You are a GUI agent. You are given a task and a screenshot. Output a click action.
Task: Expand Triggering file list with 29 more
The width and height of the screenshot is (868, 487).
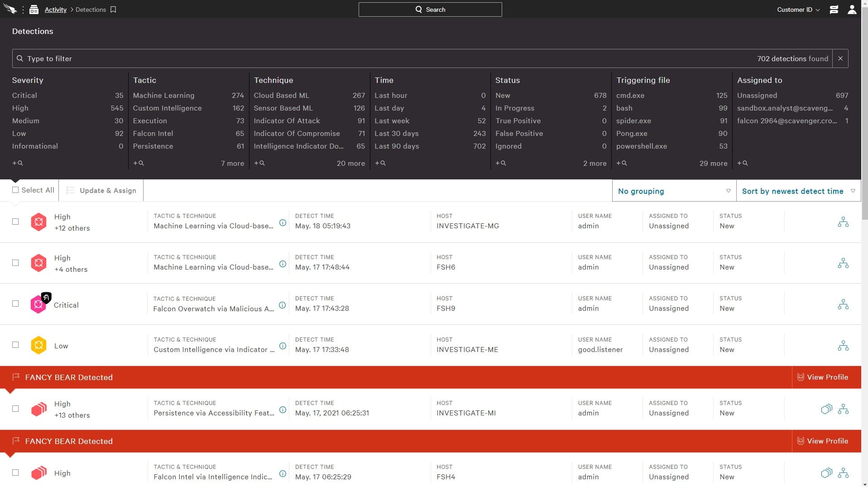[x=713, y=164]
